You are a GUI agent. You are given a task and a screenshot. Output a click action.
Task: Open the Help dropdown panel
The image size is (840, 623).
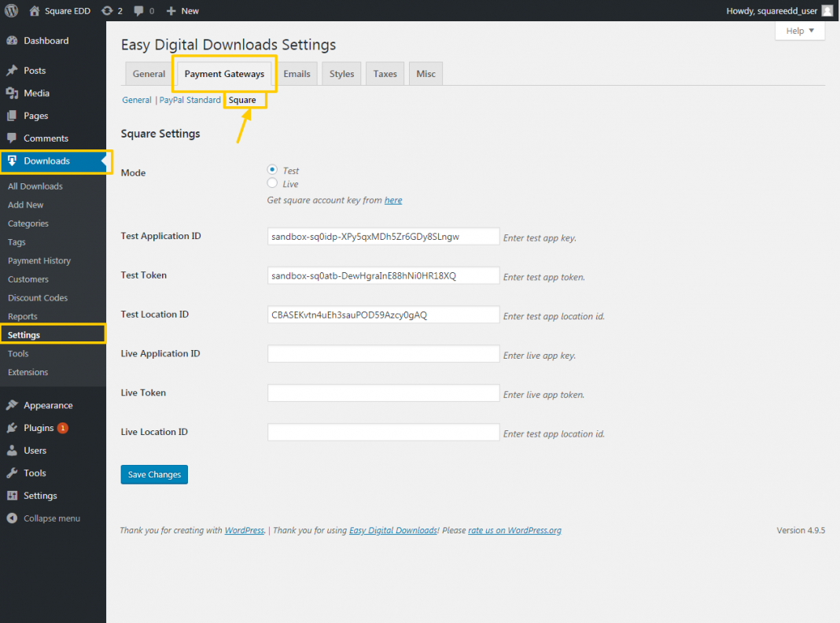pos(799,30)
